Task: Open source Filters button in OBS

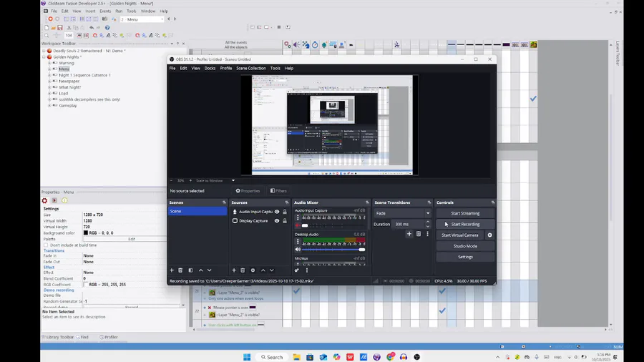Action: pos(278,191)
